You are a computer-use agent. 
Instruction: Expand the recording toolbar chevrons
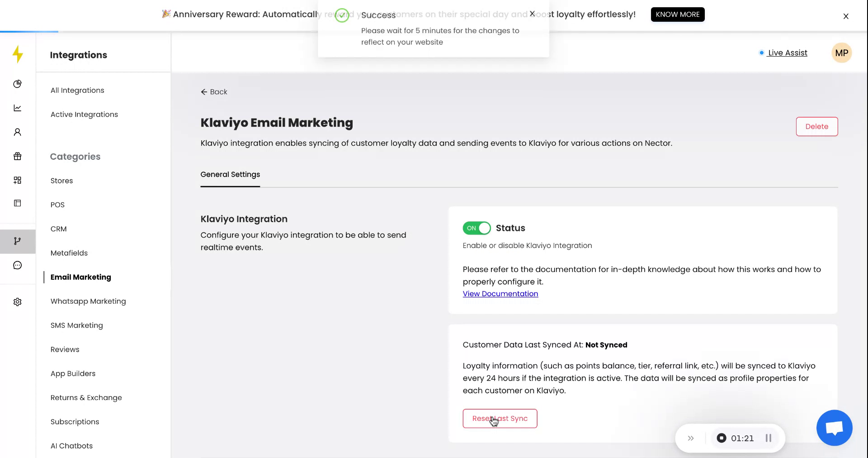pyautogui.click(x=690, y=438)
